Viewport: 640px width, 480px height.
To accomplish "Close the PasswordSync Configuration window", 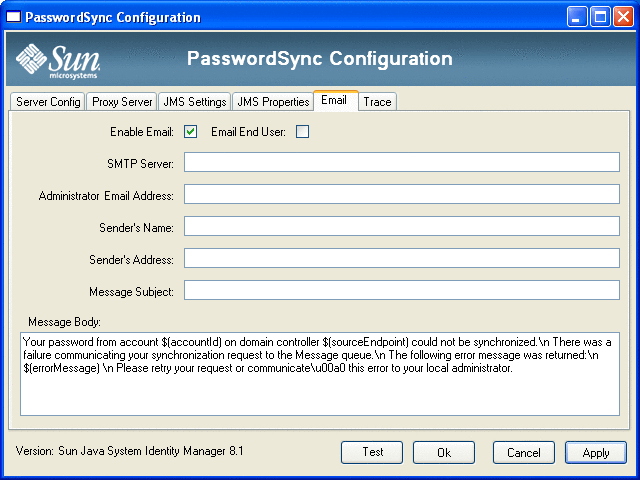I will [x=624, y=17].
